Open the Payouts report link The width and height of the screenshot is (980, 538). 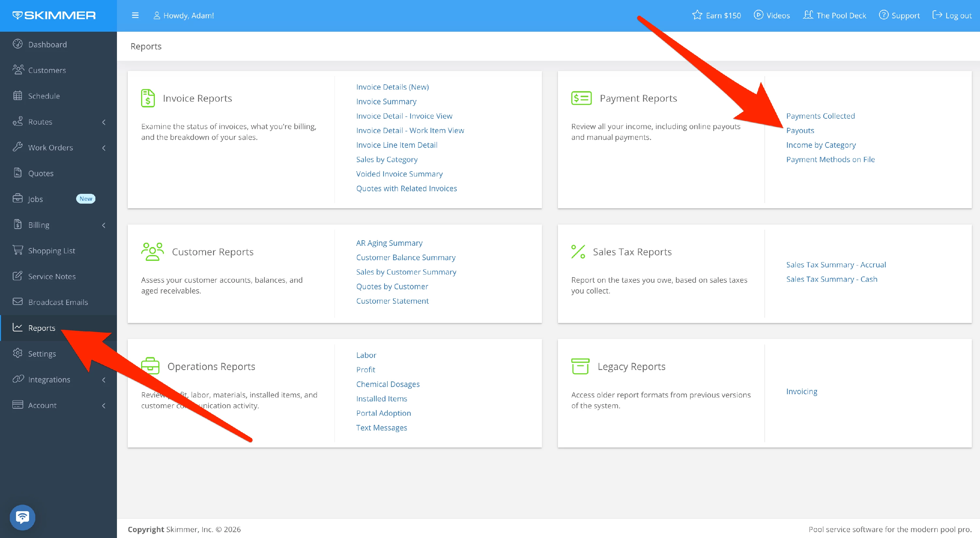click(x=800, y=130)
